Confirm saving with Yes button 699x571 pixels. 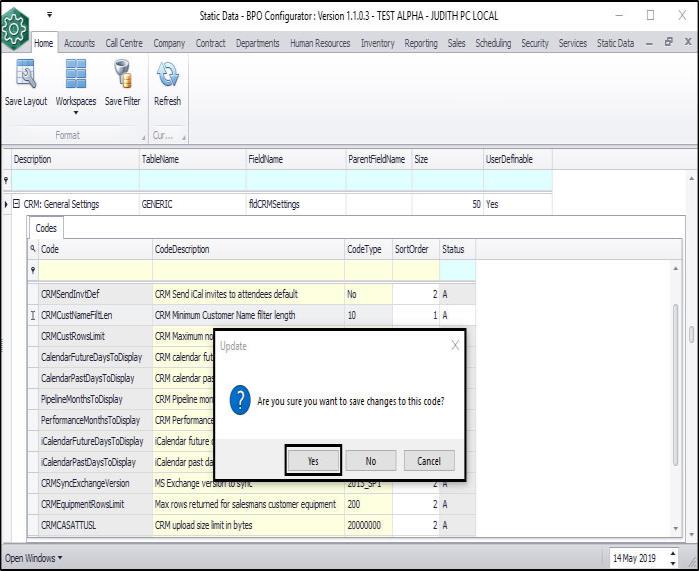pyautogui.click(x=313, y=460)
